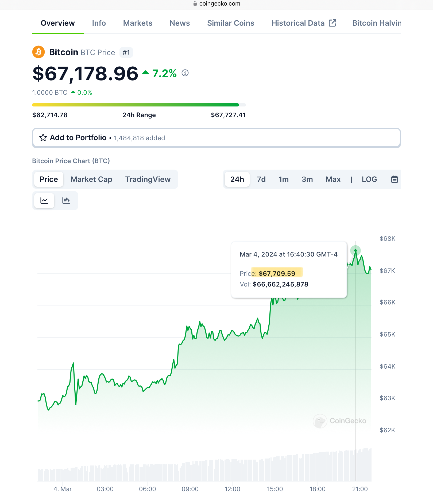Viewport: 433px width, 504px height.
Task: Open the calendar date range picker
Action: [395, 179]
